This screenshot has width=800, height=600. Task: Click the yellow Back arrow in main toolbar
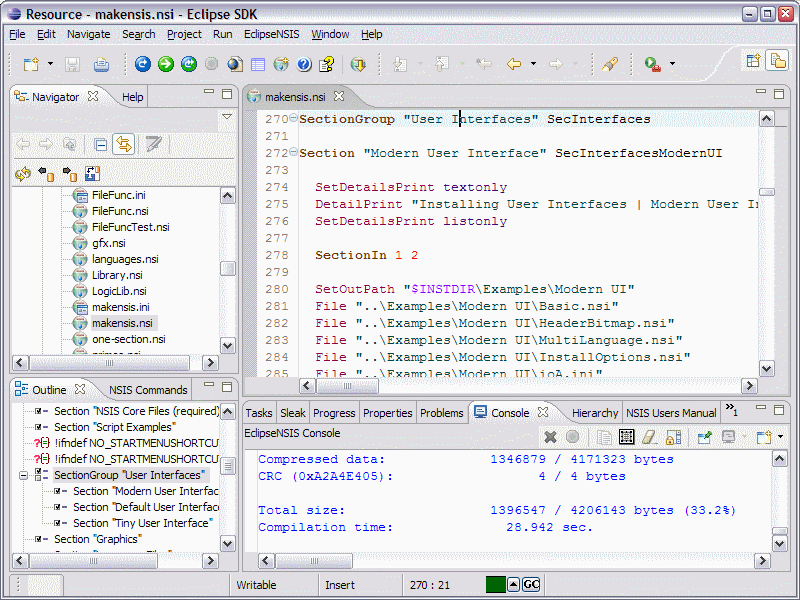click(514, 64)
